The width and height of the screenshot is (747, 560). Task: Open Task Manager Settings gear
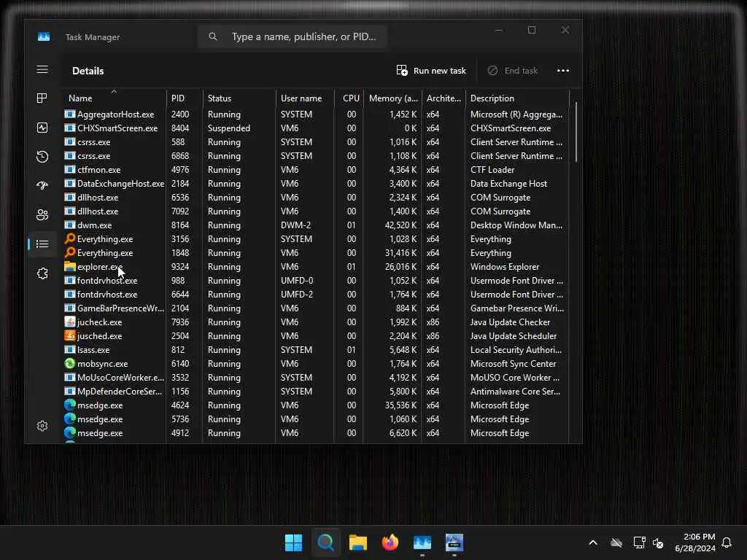point(42,426)
